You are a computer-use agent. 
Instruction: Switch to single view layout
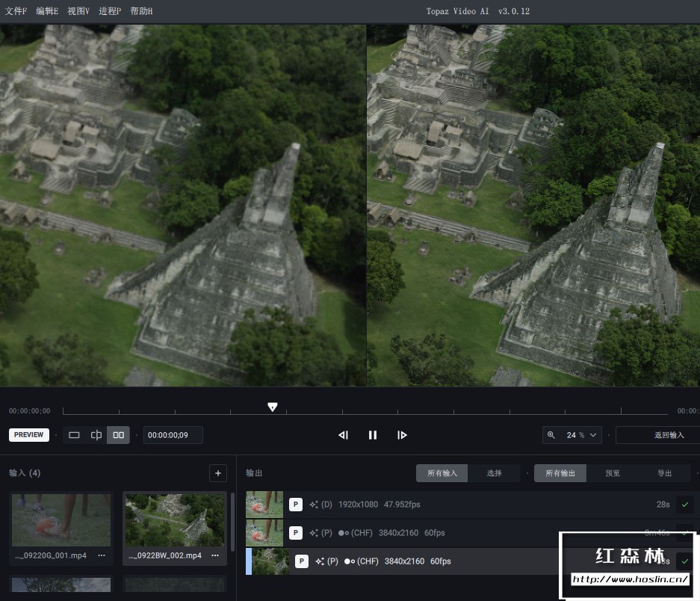click(74, 435)
